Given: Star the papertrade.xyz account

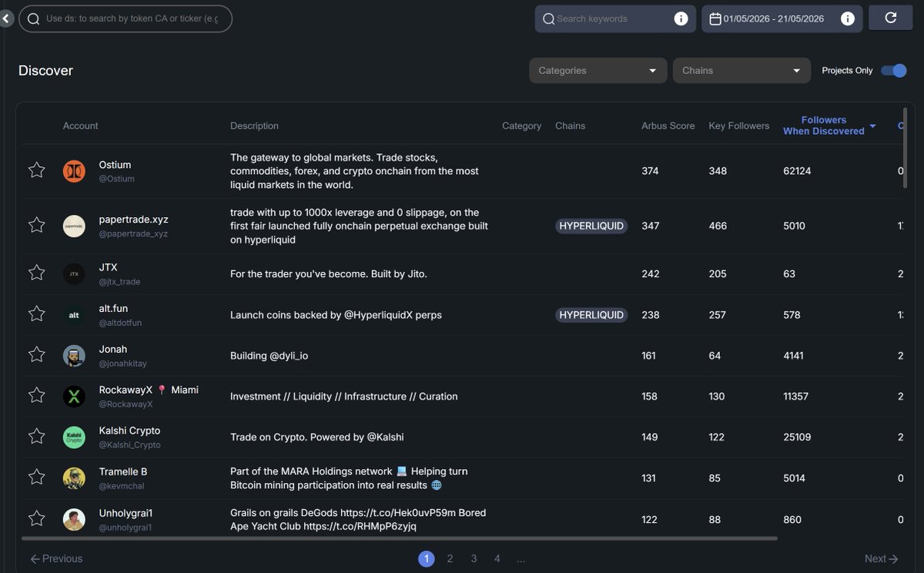Looking at the screenshot, I should click(x=36, y=225).
